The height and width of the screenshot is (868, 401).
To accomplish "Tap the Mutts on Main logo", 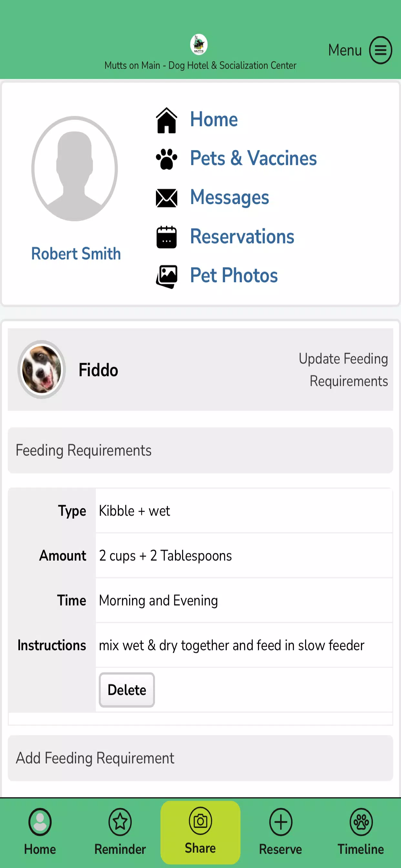I will point(199,45).
